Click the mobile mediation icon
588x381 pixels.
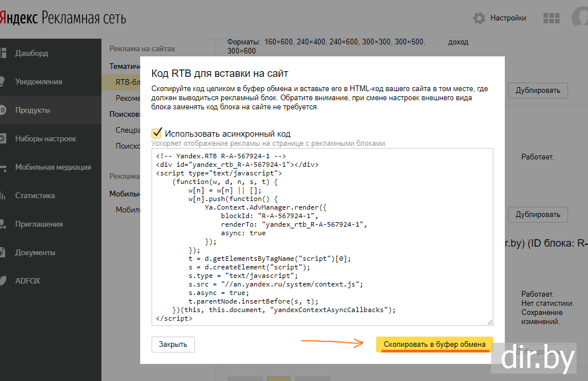(x=3, y=167)
